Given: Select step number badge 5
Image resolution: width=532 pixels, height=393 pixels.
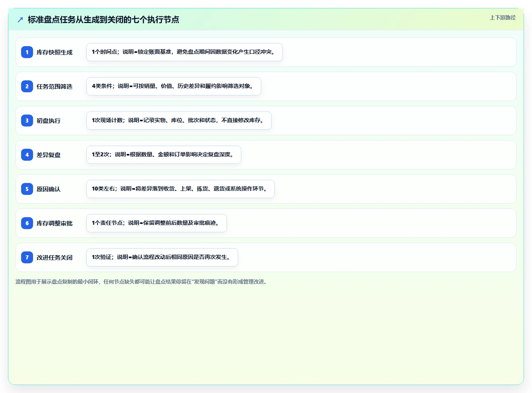Looking at the screenshot, I should tap(27, 189).
